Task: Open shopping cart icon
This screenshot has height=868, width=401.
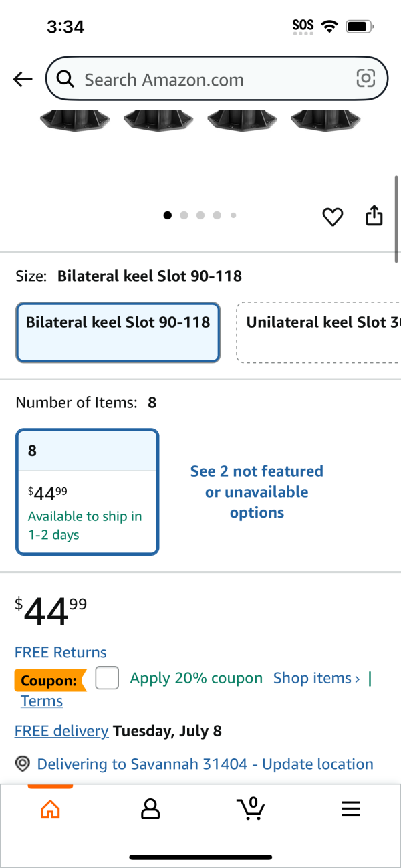Action: coord(251,808)
